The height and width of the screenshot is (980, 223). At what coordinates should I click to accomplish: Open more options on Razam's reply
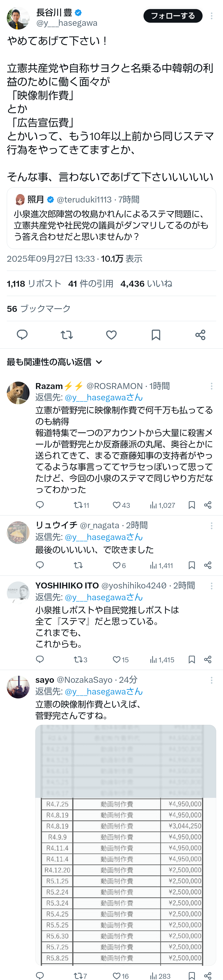coord(212,386)
